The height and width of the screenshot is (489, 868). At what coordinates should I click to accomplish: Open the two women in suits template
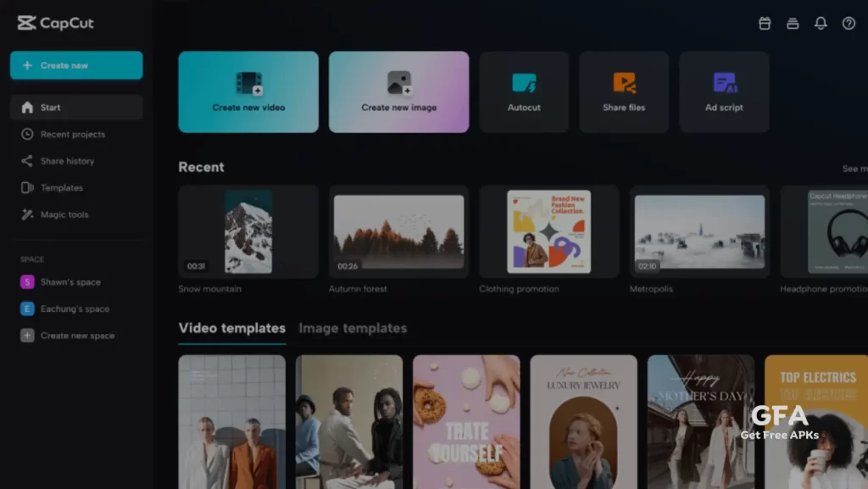(232, 422)
